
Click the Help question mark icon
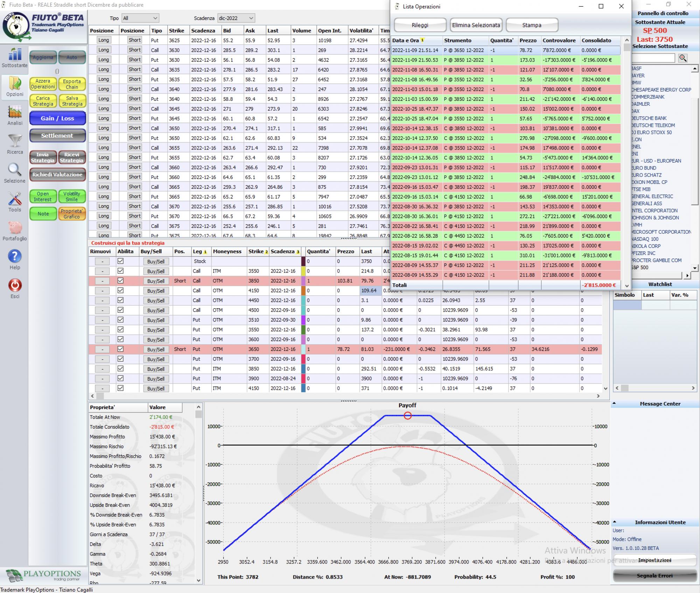click(x=14, y=257)
